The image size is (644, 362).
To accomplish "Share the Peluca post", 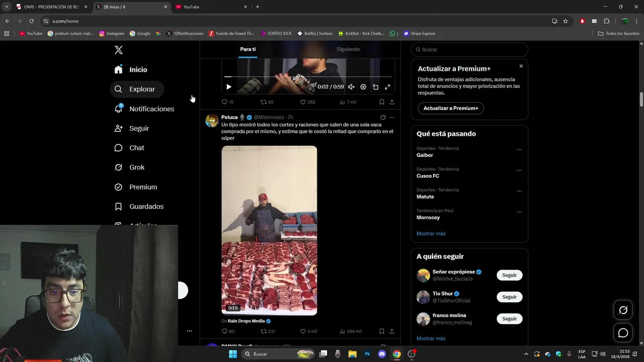I will [x=392, y=331].
